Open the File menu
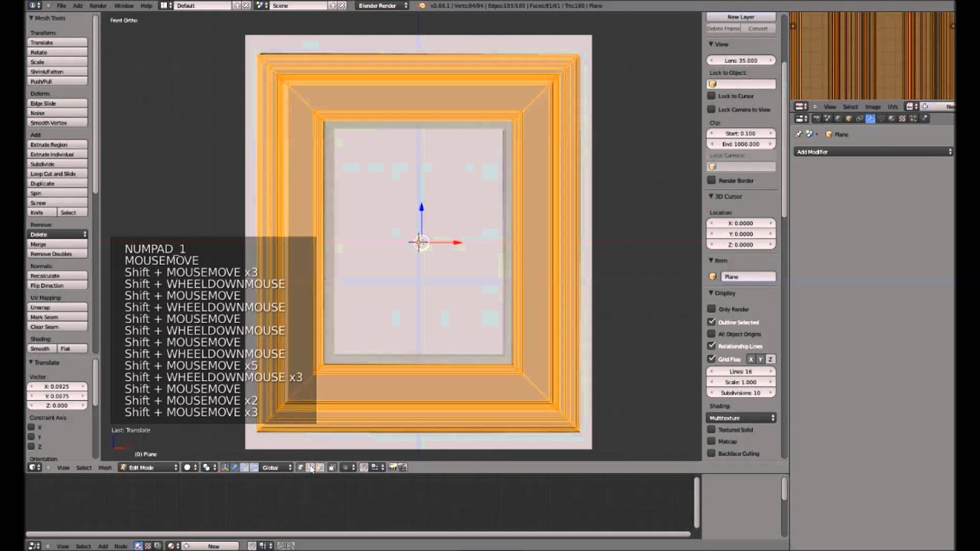This screenshot has height=551, width=980. (61, 5)
